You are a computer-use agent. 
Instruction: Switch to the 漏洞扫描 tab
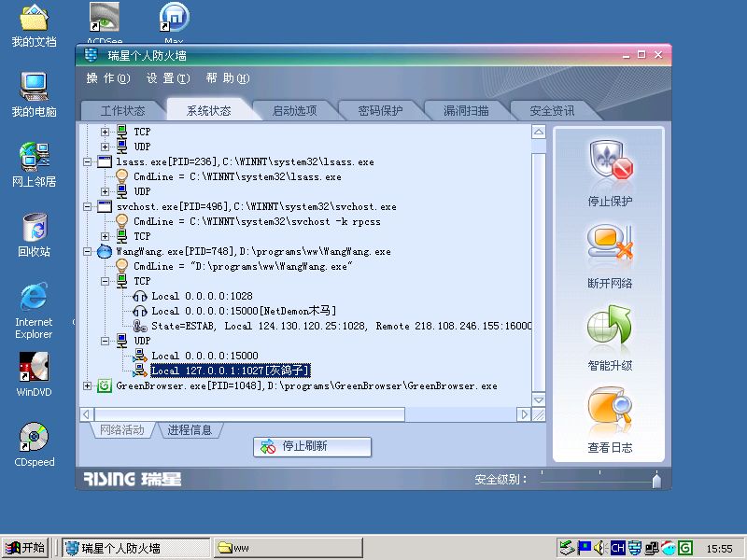point(466,110)
